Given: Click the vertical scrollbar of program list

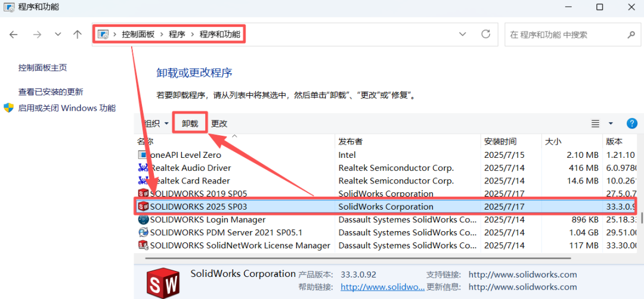Looking at the screenshot, I should pyautogui.click(x=641, y=217).
